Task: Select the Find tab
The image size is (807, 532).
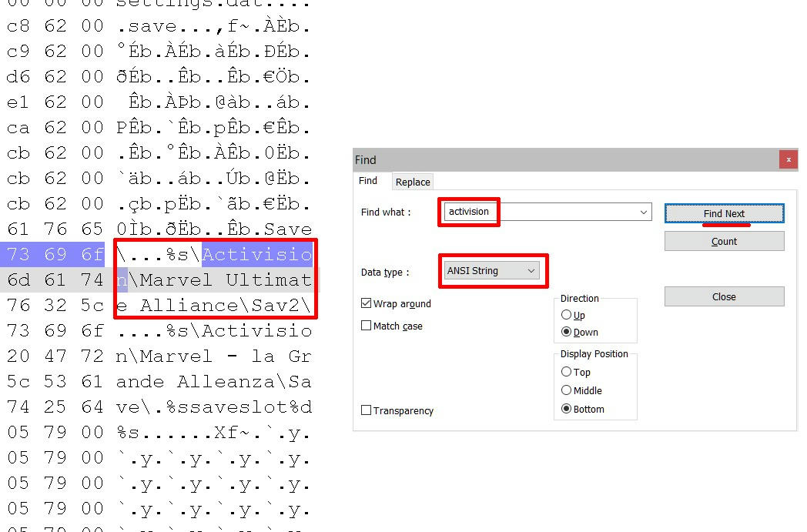Action: (x=368, y=181)
